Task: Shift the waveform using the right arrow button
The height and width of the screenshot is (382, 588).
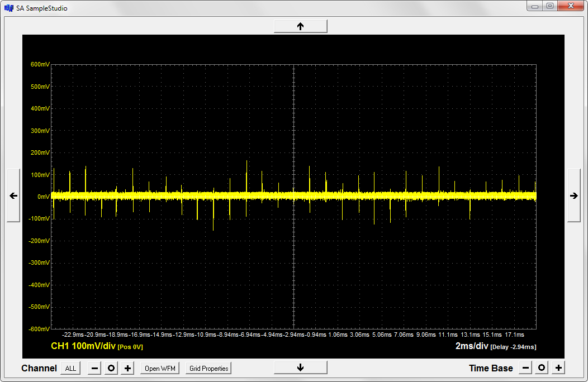Action: pos(574,195)
